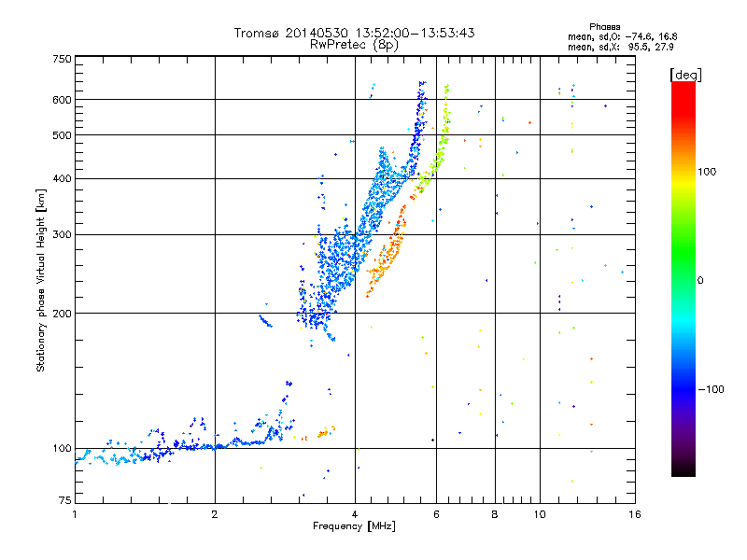Screen dimensions: 747x560
Task: Click the y-axis tick label '600'
Action: coord(62,100)
